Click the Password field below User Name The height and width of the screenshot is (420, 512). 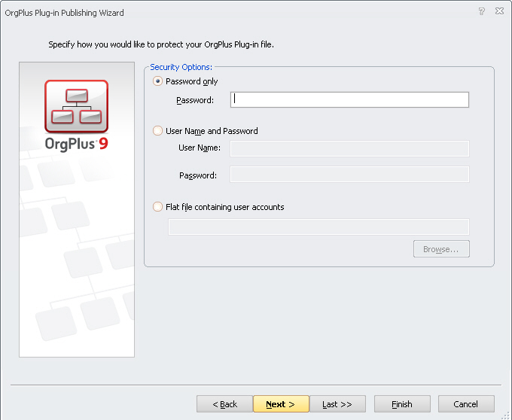click(349, 175)
